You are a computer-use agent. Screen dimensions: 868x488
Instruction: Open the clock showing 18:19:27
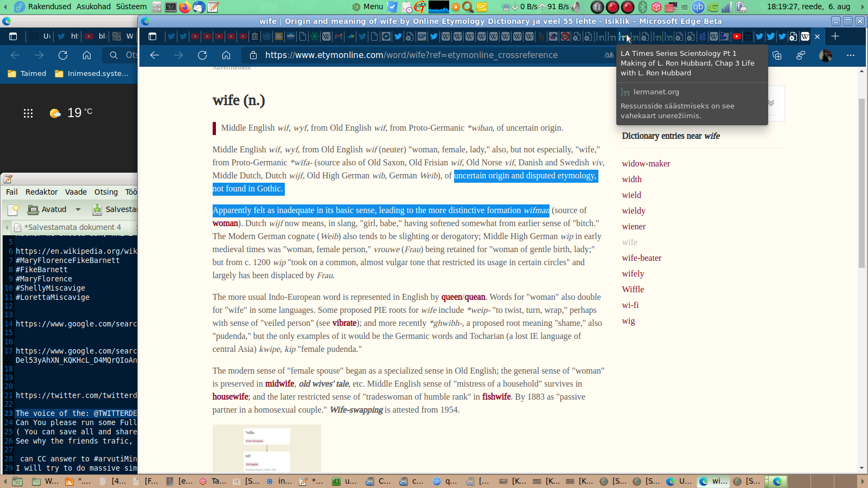pos(808,7)
